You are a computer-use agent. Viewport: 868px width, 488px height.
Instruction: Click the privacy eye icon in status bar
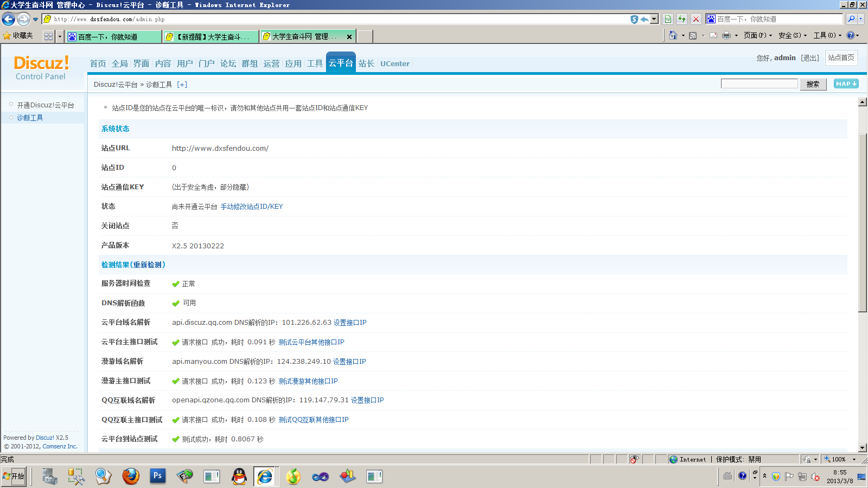pyautogui.click(x=634, y=459)
